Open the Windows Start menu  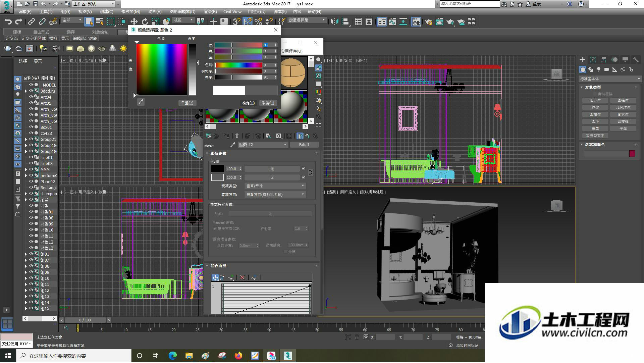point(8,356)
